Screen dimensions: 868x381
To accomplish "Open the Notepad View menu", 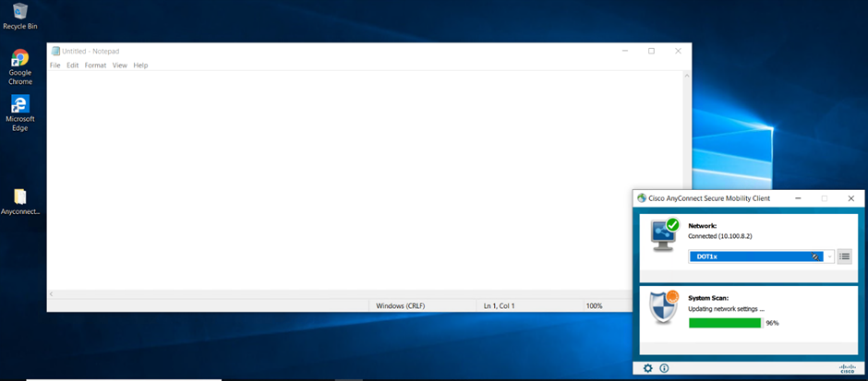I will (x=119, y=65).
